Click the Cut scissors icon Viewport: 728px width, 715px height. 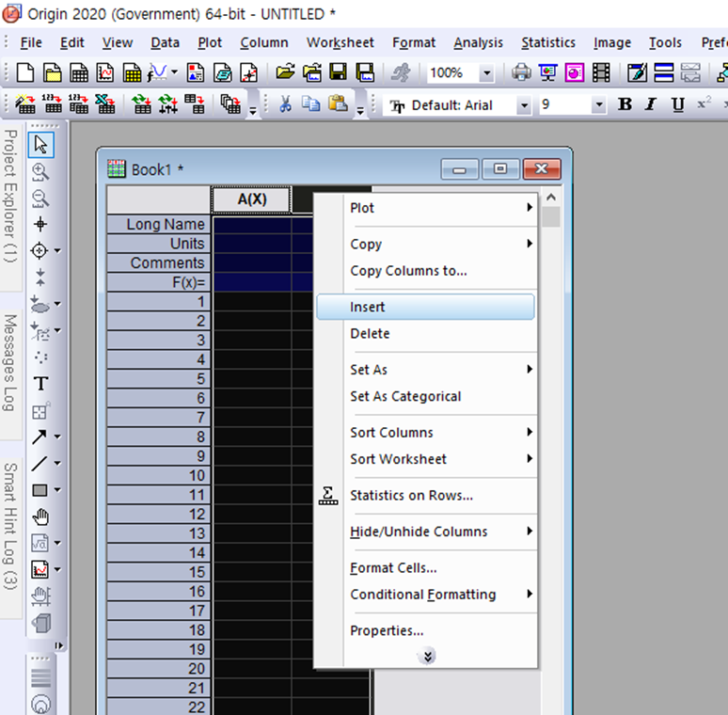pyautogui.click(x=285, y=104)
